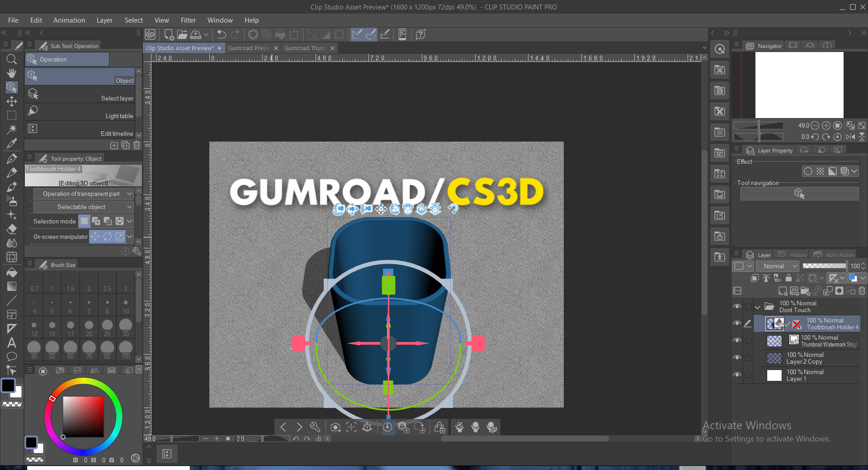The image size is (868, 470).
Task: Click the zoom in icon in Navigator
Action: click(826, 125)
